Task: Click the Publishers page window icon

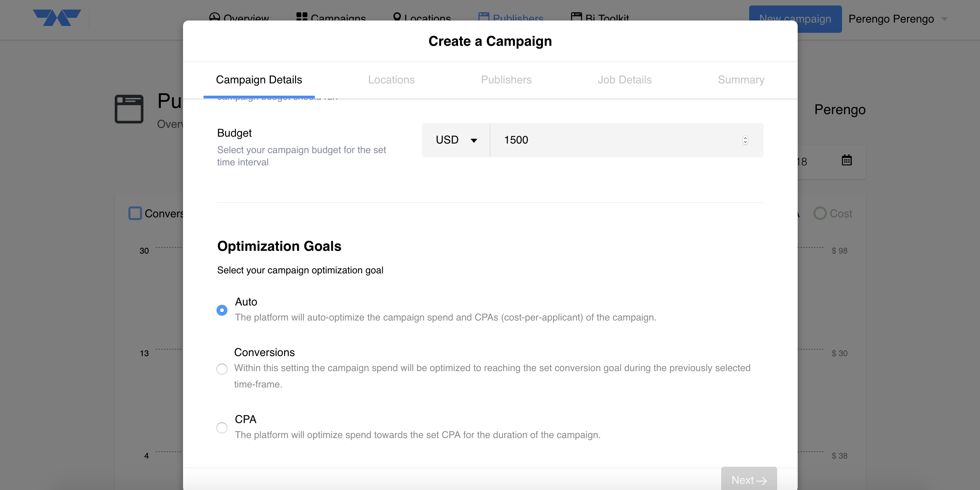Action: click(129, 109)
